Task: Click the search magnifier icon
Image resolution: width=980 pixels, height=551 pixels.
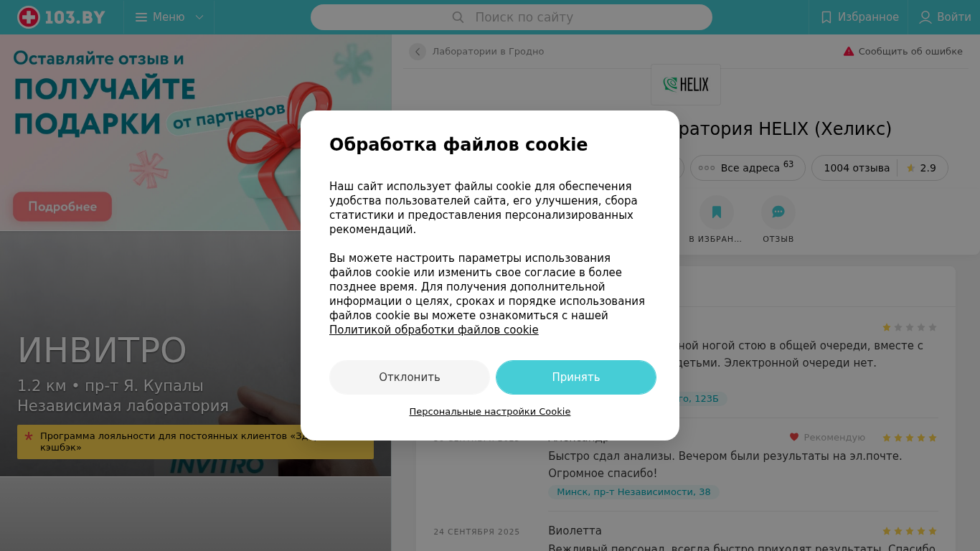Action: (458, 17)
